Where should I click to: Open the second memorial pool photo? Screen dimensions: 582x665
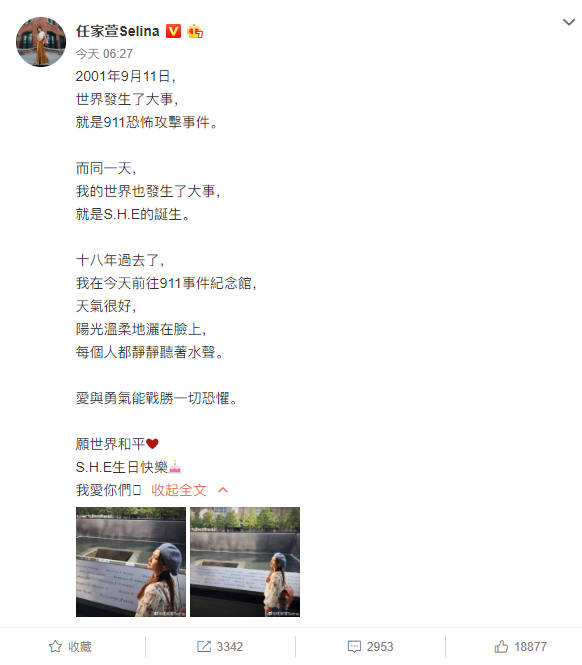click(245, 562)
